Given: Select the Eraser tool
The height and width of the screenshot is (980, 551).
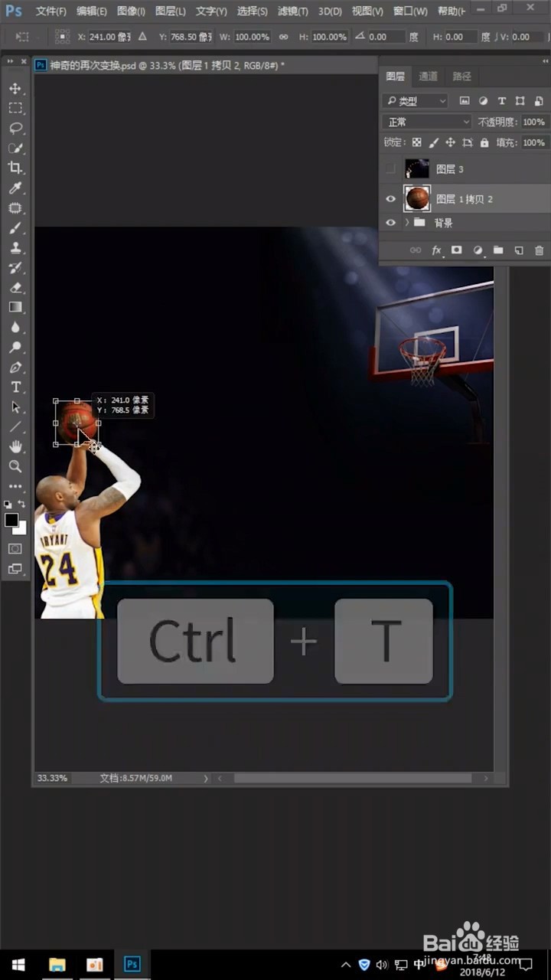Looking at the screenshot, I should (15, 288).
